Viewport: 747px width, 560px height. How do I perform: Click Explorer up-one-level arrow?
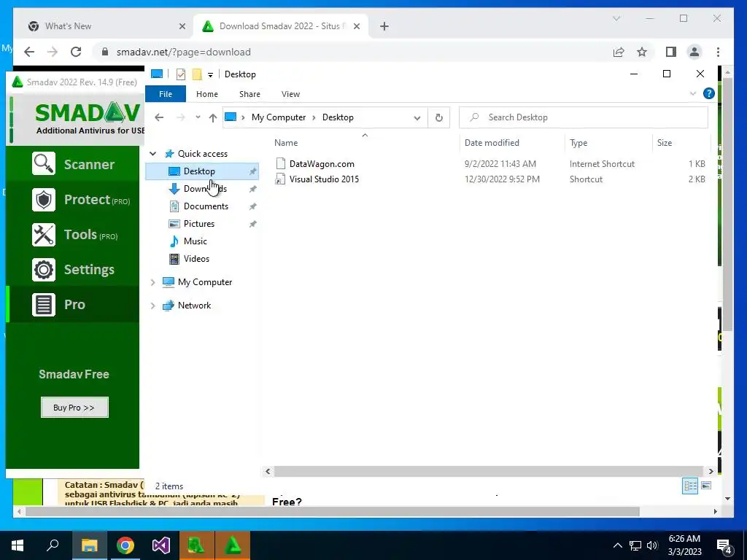pyautogui.click(x=212, y=117)
